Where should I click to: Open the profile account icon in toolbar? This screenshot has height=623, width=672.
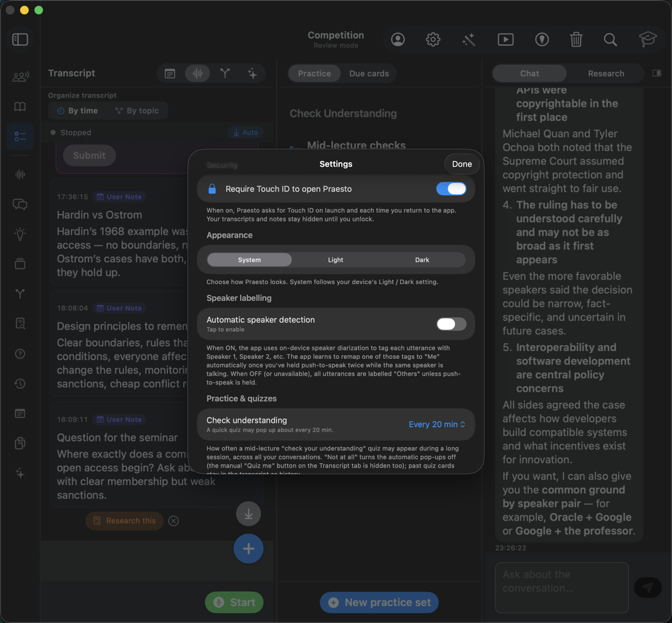point(398,39)
